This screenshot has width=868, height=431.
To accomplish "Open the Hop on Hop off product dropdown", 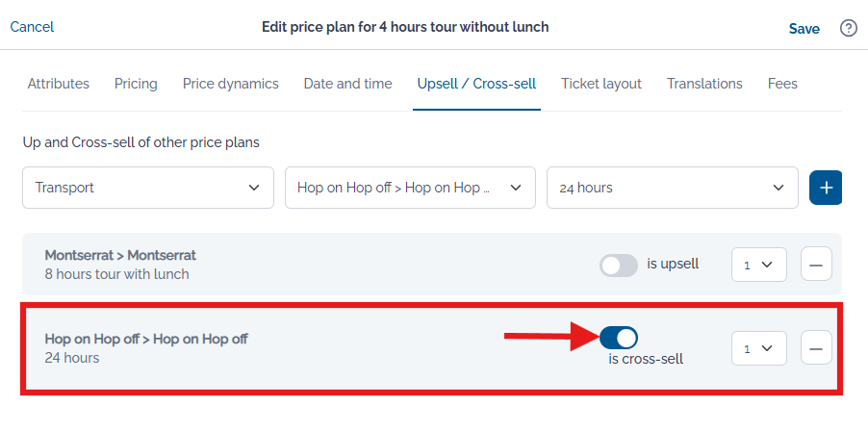I will click(410, 188).
